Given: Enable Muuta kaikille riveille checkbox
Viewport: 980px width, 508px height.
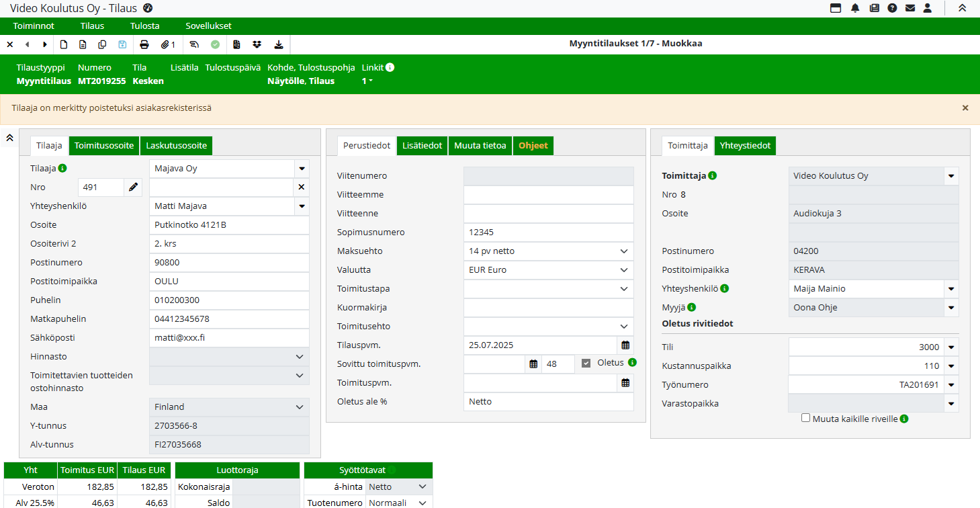Looking at the screenshot, I should pyautogui.click(x=806, y=418).
